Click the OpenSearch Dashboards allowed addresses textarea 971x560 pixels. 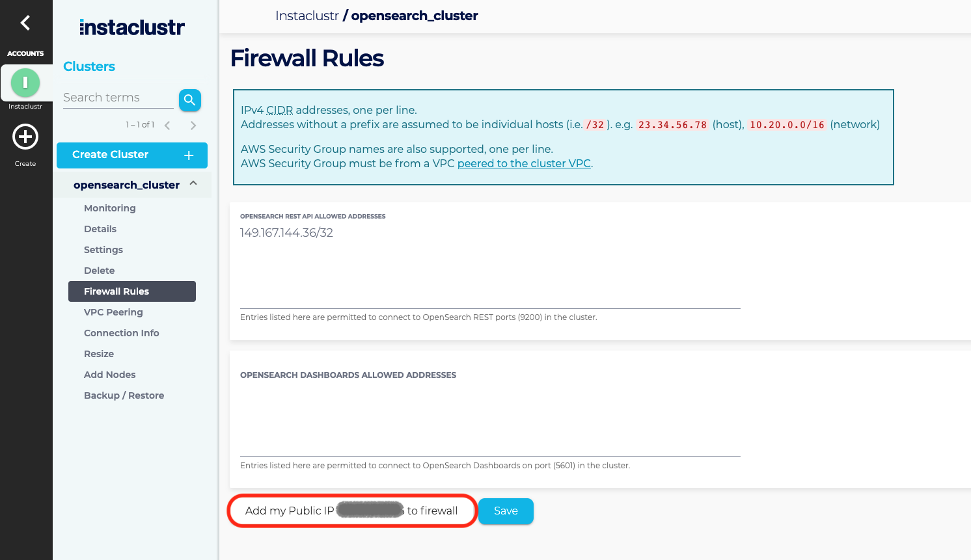(490, 420)
